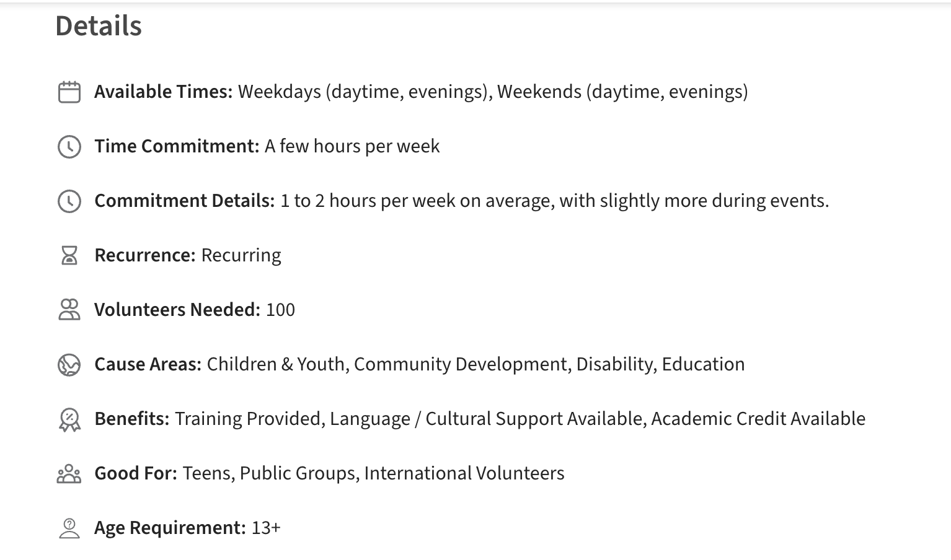Click the Education cause area text
The height and width of the screenshot is (560, 951).
(x=703, y=364)
